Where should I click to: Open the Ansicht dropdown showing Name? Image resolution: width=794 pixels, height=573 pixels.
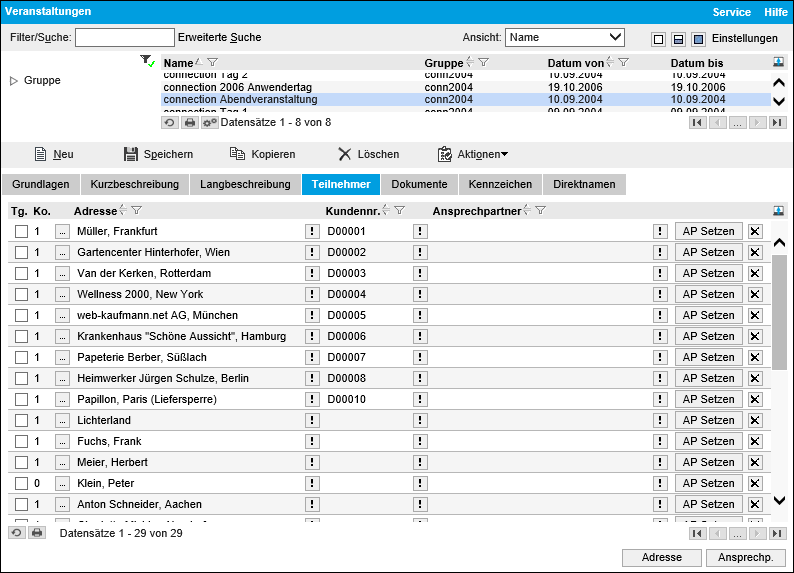click(565, 37)
